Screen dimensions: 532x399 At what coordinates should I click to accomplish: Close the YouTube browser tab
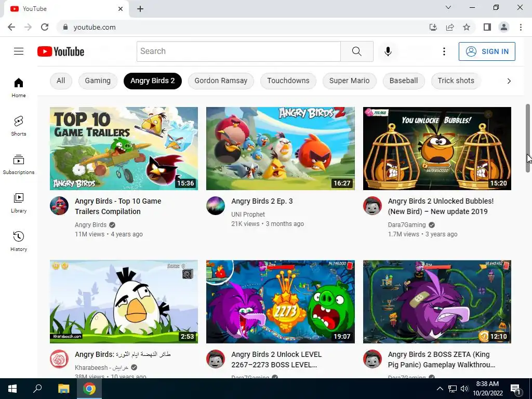coord(121,9)
